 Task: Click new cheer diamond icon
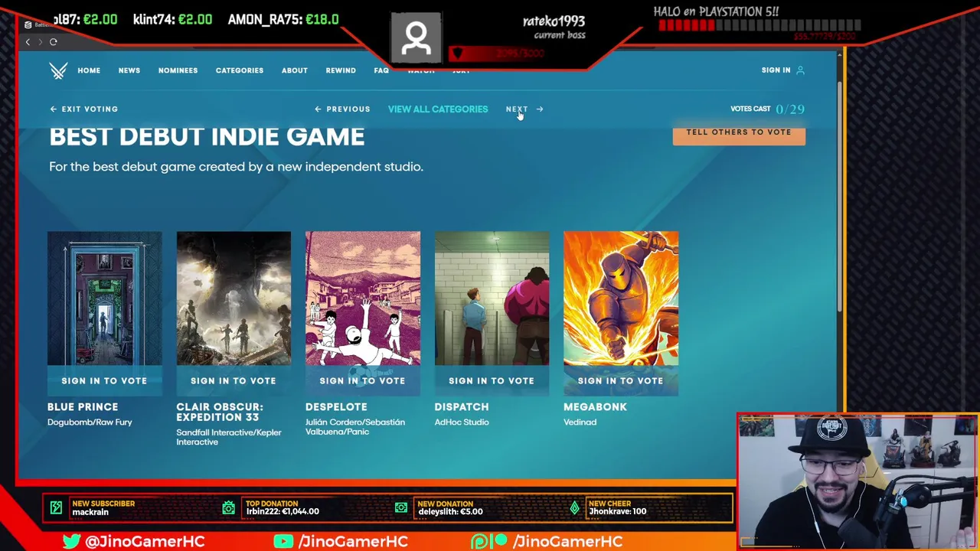[574, 507]
